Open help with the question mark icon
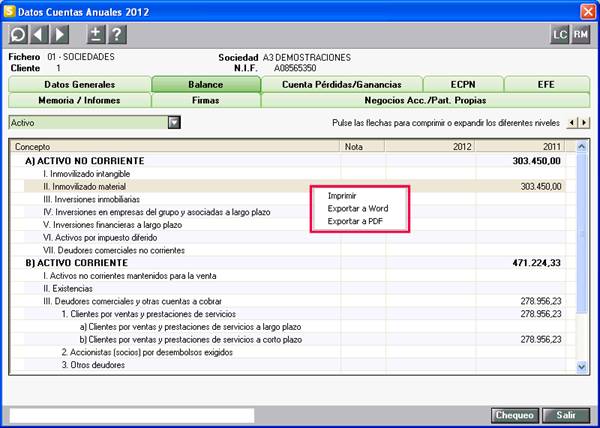This screenshot has height=428, width=600. 117,35
